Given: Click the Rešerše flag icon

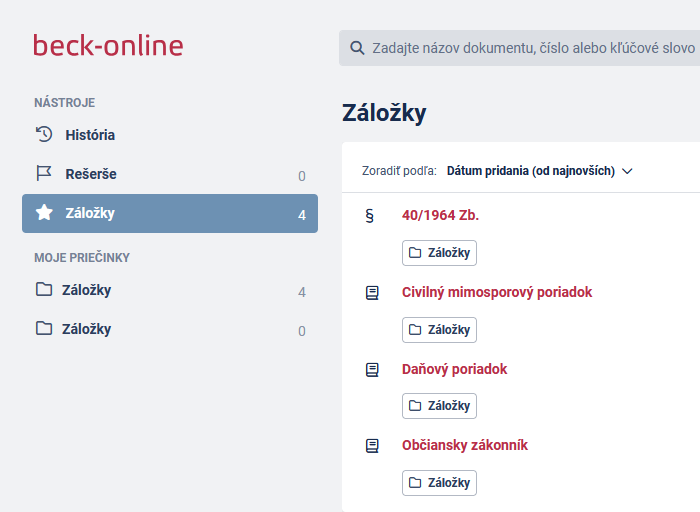Looking at the screenshot, I should (x=44, y=173).
